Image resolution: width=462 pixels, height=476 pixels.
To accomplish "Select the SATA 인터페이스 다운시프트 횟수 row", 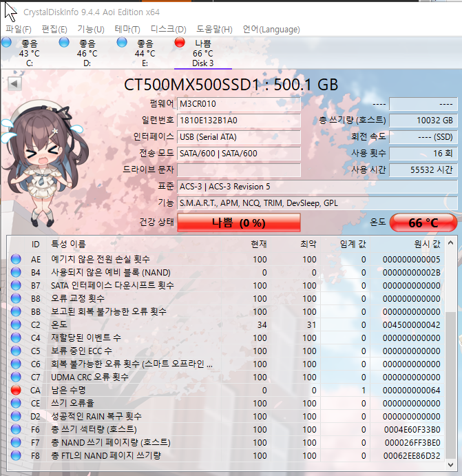I will click(x=226, y=285).
